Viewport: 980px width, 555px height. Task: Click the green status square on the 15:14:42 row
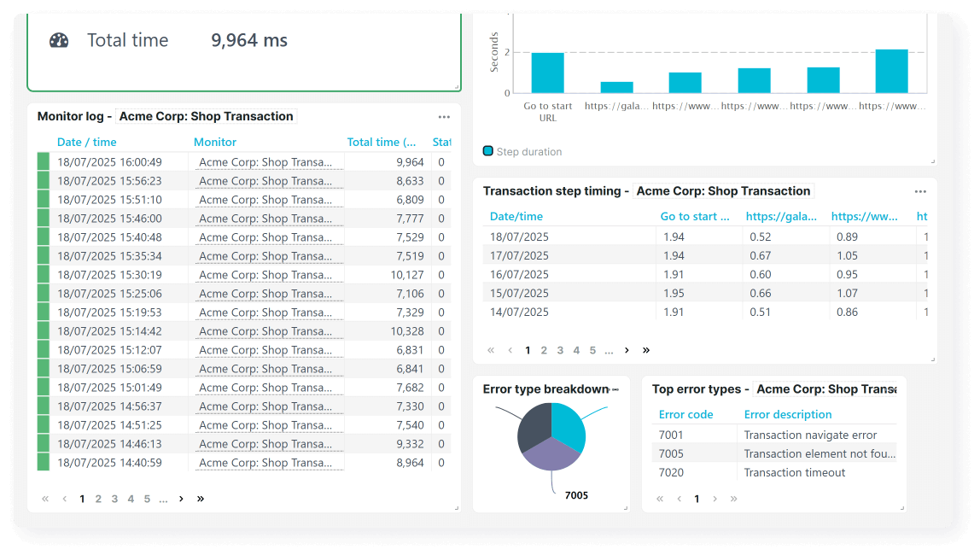[x=43, y=330]
